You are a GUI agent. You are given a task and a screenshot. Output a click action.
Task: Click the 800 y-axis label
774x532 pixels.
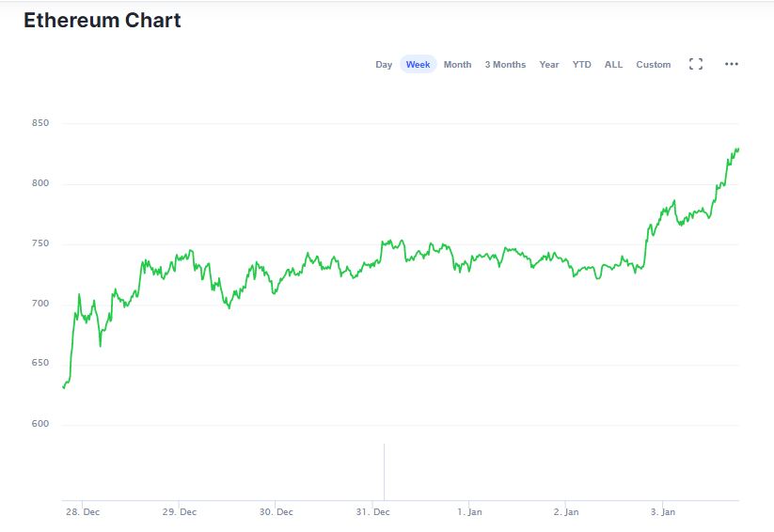tap(40, 183)
